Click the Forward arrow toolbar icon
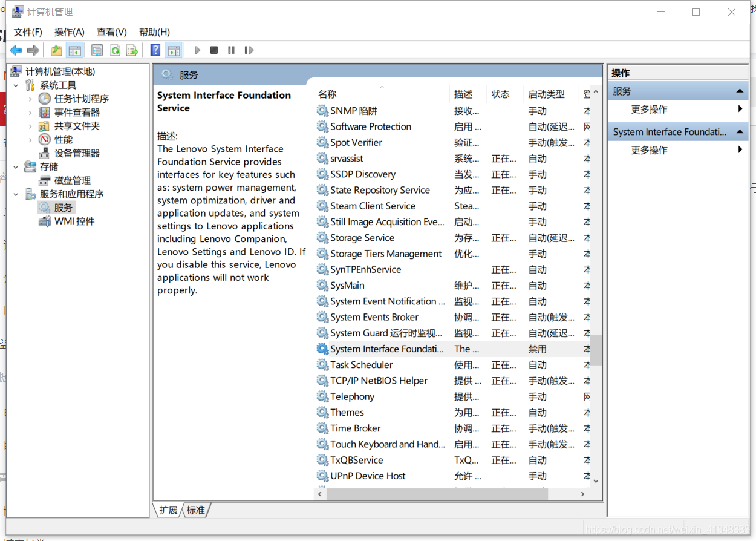 [33, 50]
